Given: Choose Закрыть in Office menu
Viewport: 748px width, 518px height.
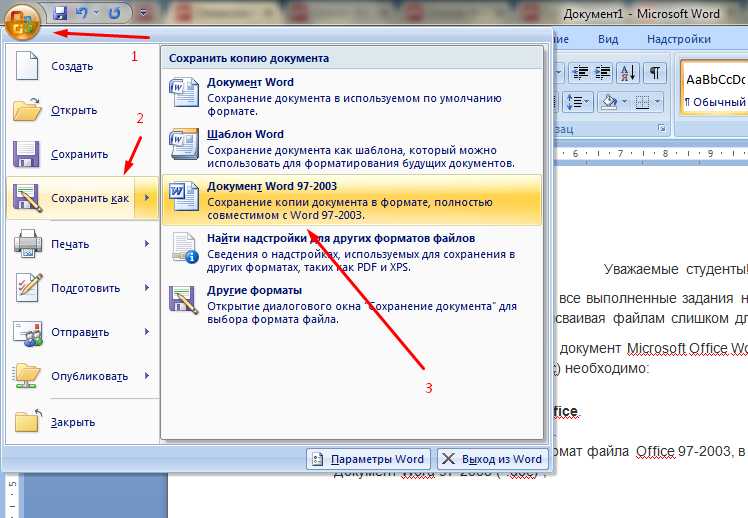Looking at the screenshot, I should [83, 422].
